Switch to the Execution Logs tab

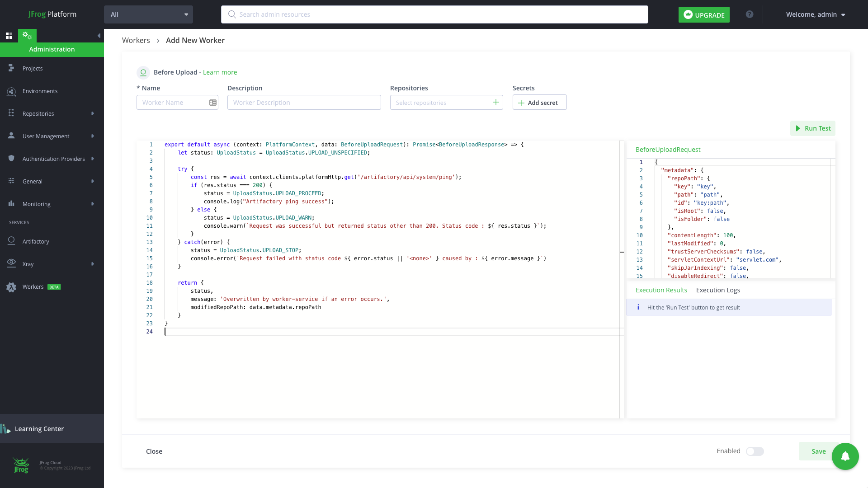click(718, 290)
